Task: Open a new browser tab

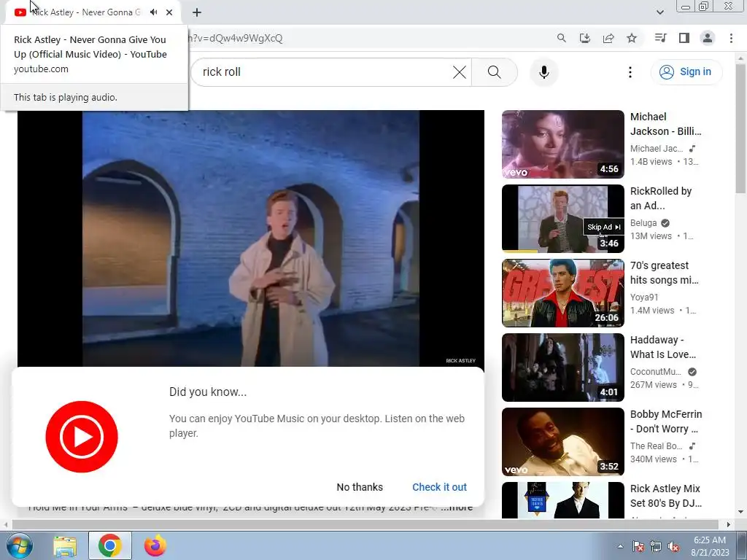Action: 197,12
